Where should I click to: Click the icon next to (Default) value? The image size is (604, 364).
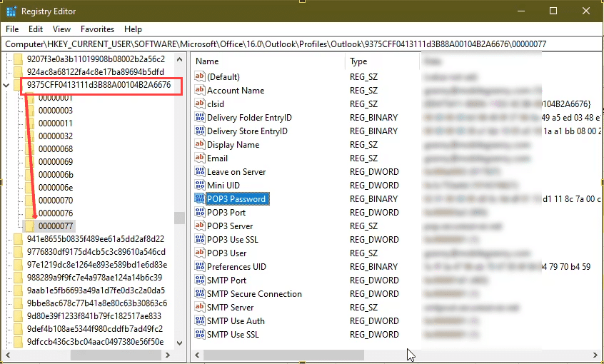[x=200, y=77]
